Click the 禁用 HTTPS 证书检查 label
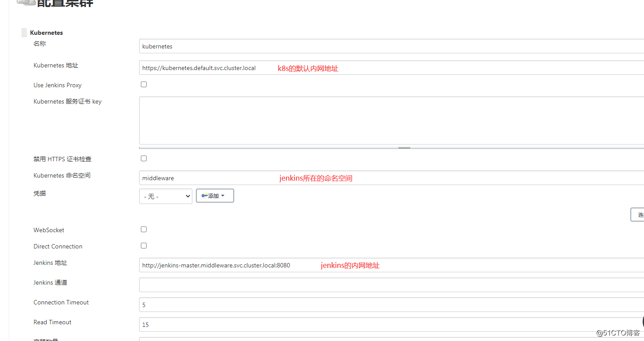644x341 pixels. [63, 159]
